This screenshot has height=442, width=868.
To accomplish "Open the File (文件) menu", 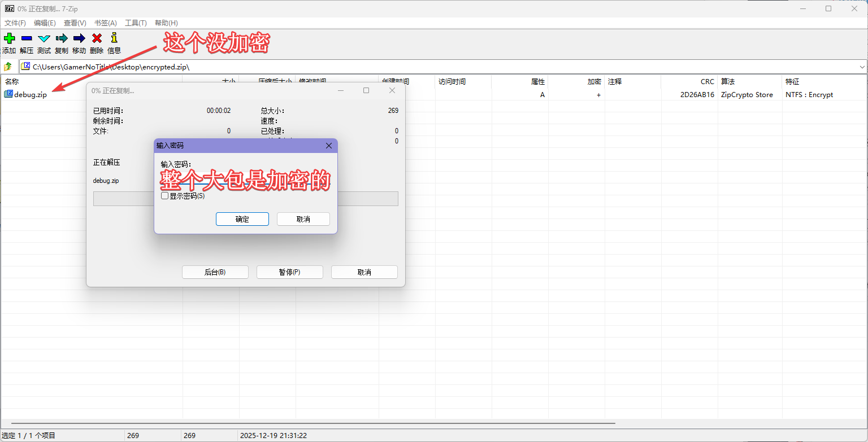I will [15, 23].
